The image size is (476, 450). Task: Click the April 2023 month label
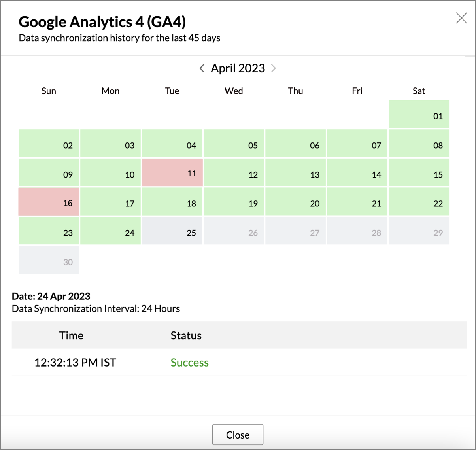[238, 68]
